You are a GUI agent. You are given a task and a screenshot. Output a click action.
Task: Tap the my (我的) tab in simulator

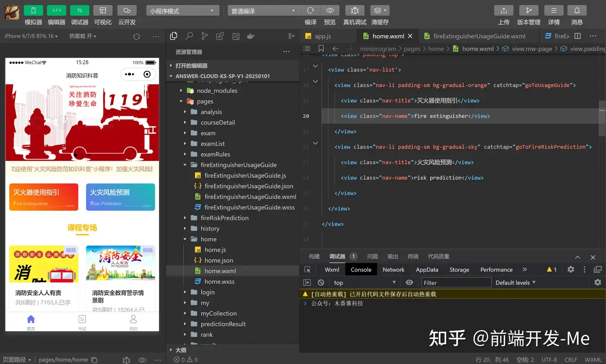[x=133, y=322]
